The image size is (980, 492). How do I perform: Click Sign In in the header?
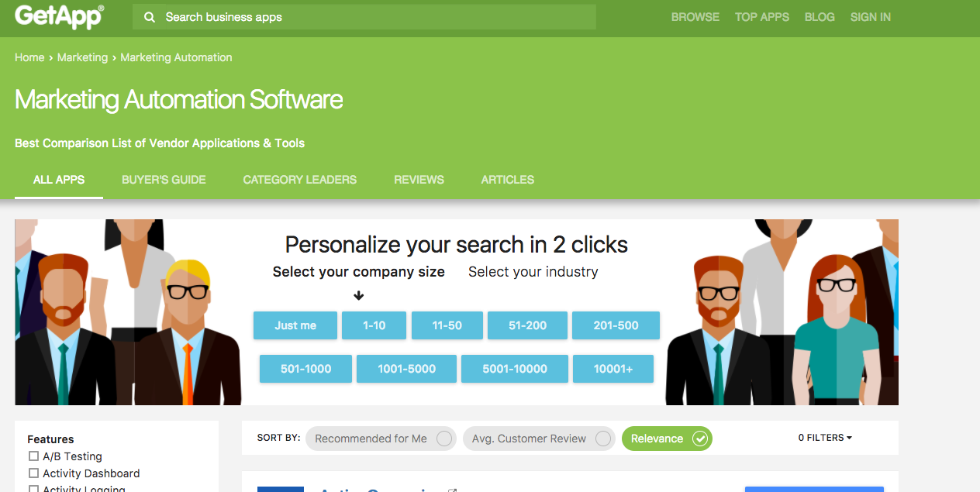pyautogui.click(x=870, y=17)
